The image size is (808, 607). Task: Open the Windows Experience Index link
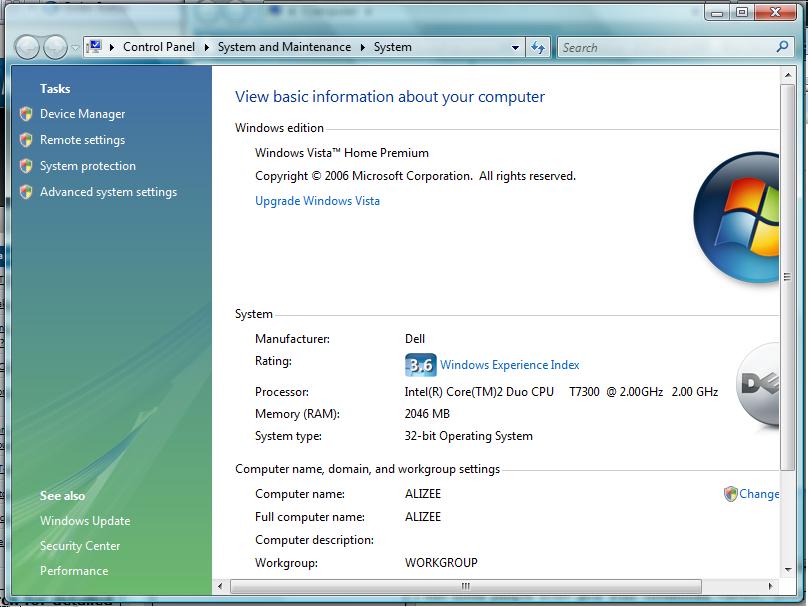click(x=510, y=365)
